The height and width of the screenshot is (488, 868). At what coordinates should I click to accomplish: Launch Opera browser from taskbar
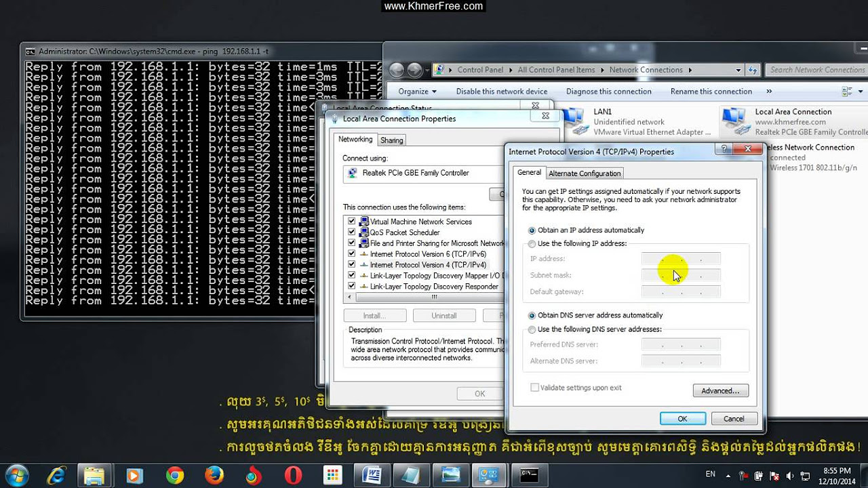pos(294,476)
